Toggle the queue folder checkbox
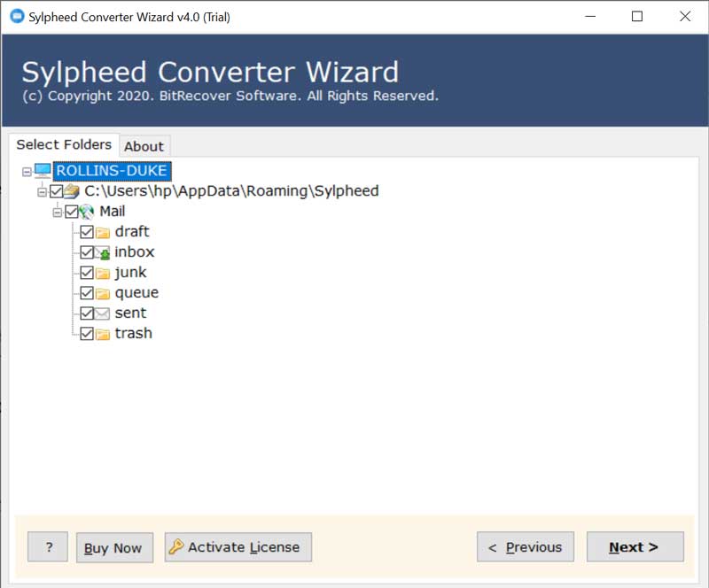 (87, 293)
